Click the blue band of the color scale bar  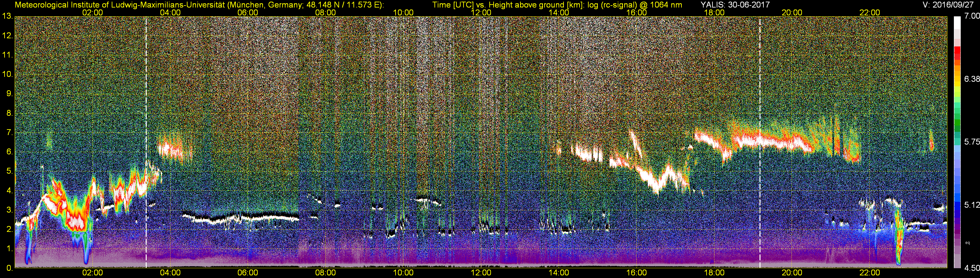pyautogui.click(x=957, y=202)
